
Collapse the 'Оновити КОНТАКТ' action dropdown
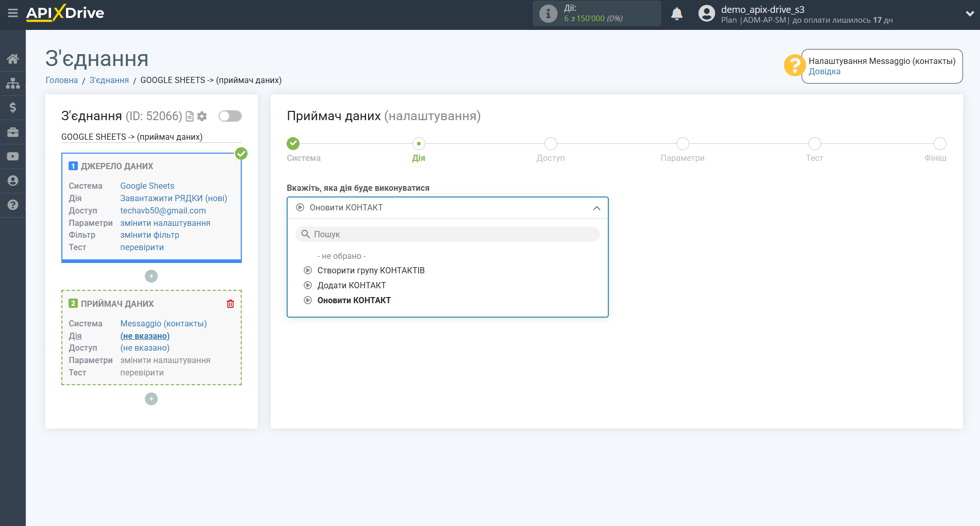click(x=596, y=208)
